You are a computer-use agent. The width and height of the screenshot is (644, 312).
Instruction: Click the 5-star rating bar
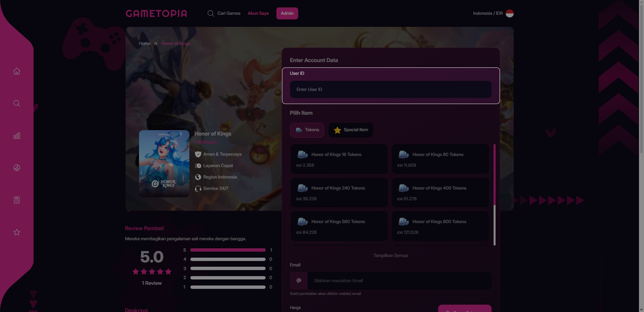pos(228,250)
